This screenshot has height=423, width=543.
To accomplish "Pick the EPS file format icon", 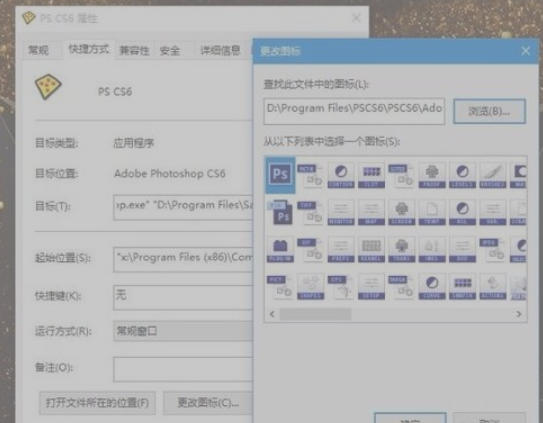I will click(341, 287).
